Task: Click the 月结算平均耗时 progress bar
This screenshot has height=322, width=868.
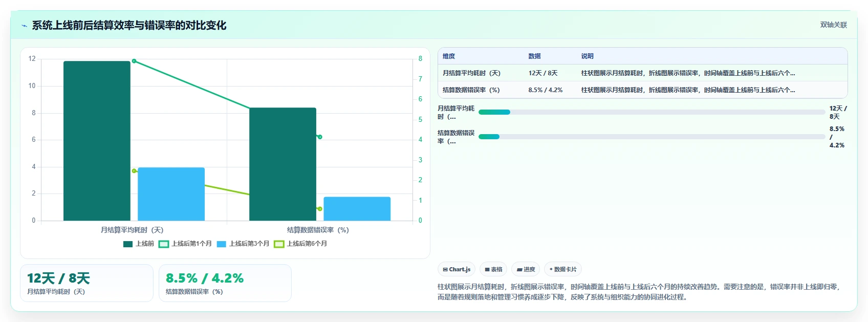Action: pyautogui.click(x=652, y=112)
